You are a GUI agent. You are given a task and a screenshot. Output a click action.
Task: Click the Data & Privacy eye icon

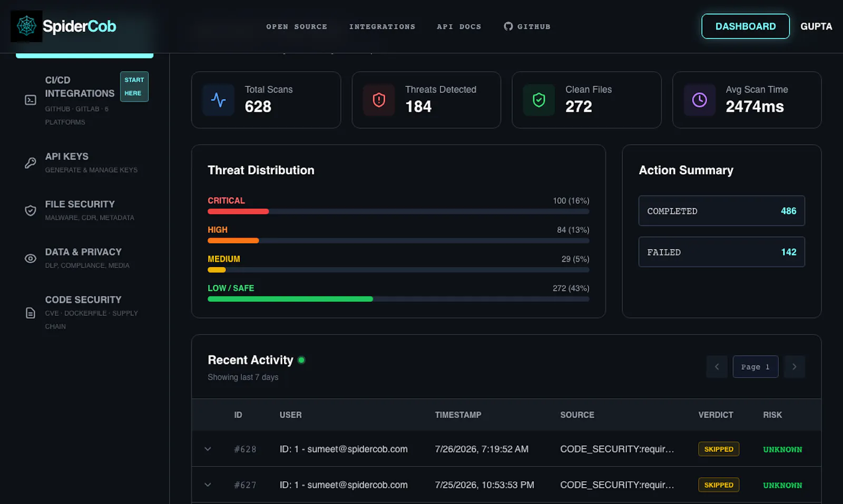31,259
